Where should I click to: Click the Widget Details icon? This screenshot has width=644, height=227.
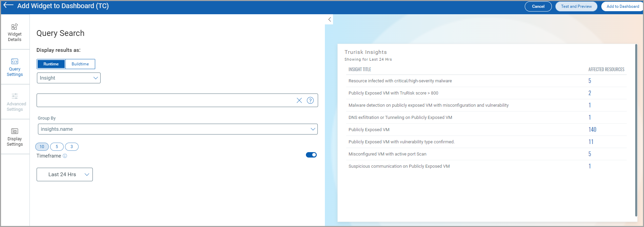(15, 26)
